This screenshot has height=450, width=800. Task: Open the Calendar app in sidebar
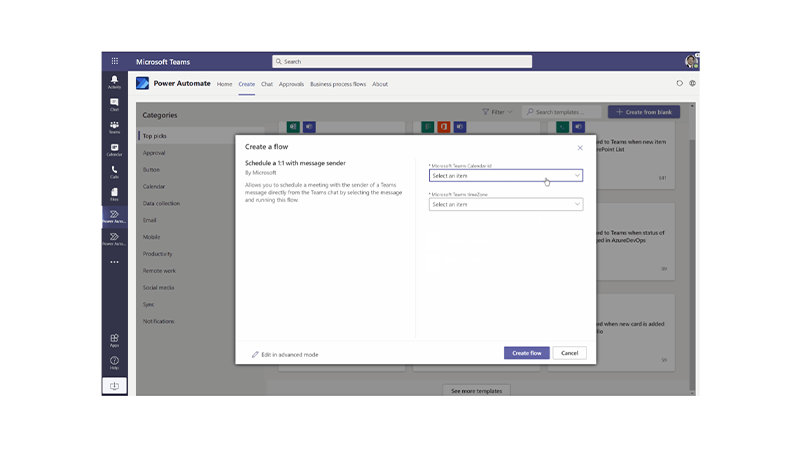(x=114, y=149)
